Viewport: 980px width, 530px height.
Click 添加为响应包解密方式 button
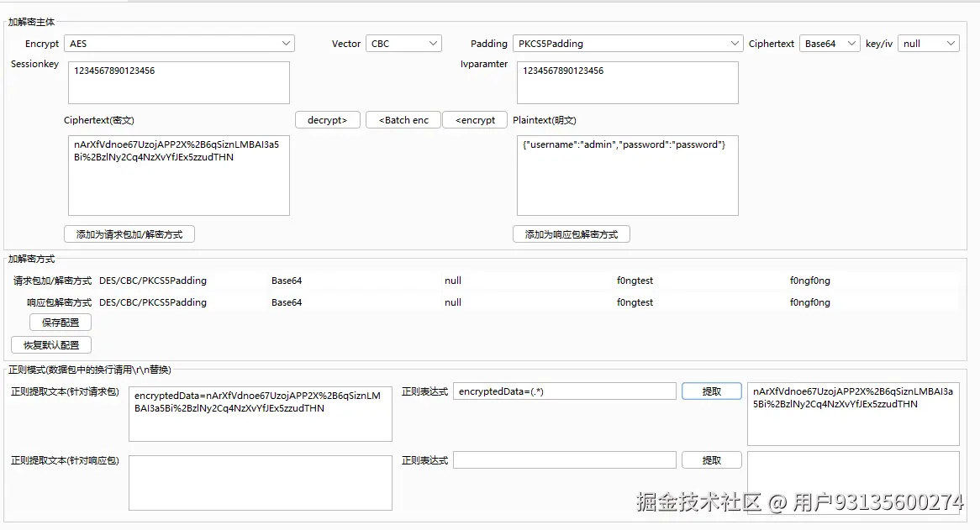tap(572, 234)
